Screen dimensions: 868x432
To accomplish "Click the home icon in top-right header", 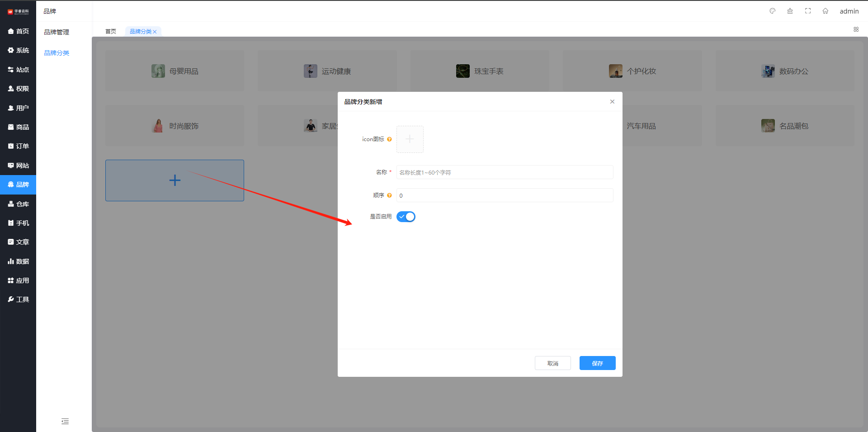I will click(x=826, y=11).
